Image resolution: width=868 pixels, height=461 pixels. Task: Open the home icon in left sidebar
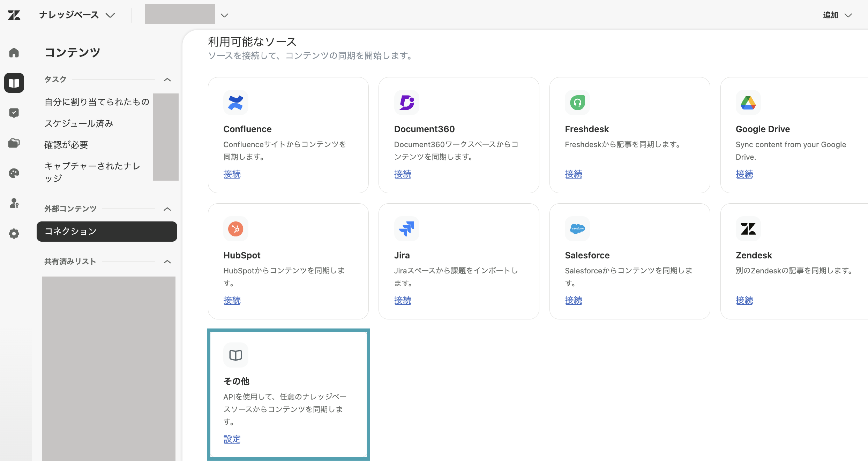tap(14, 53)
